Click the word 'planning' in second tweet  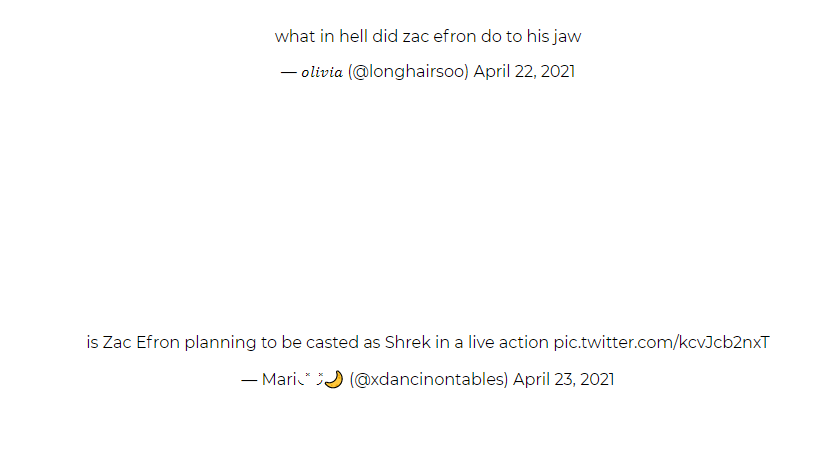(x=220, y=343)
